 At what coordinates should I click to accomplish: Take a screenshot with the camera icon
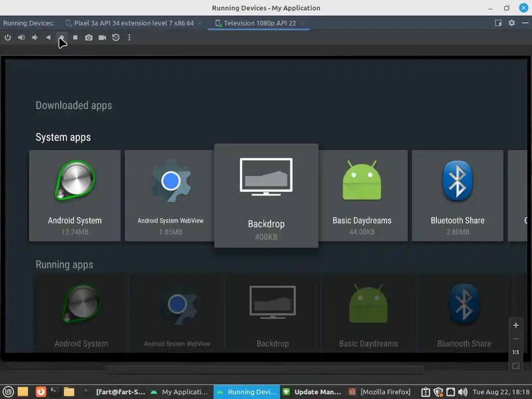click(x=88, y=37)
